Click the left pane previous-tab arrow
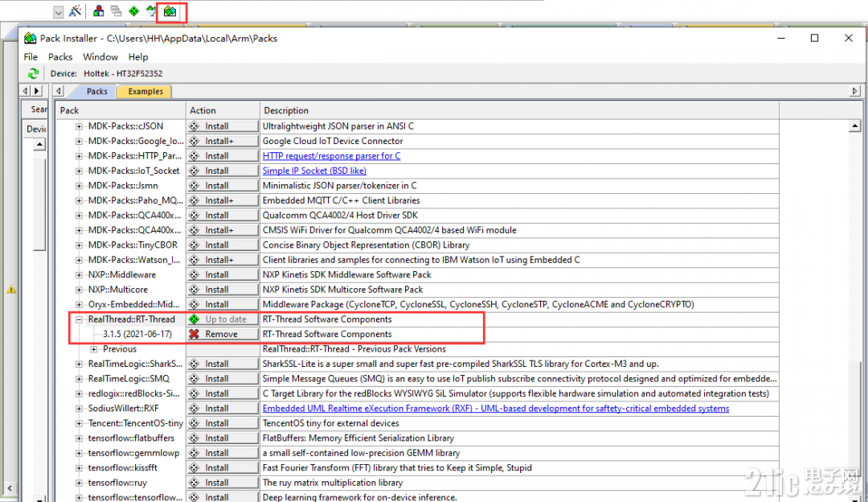The image size is (868, 502). [26, 90]
